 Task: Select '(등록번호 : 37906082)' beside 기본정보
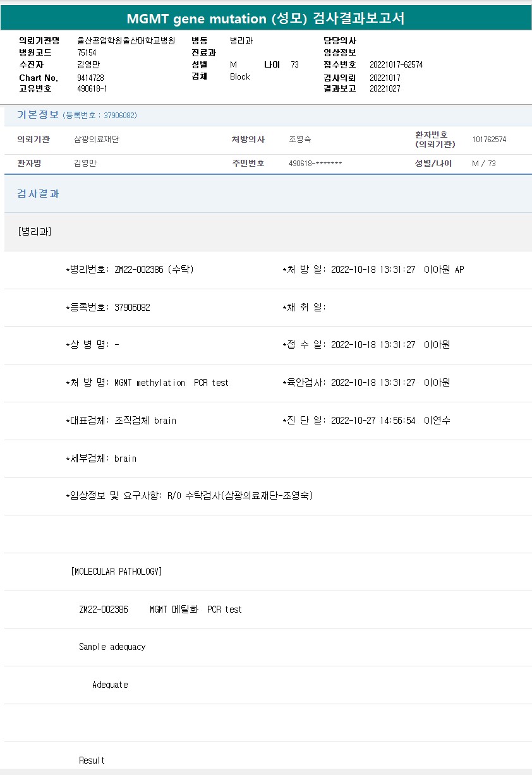pos(100,116)
